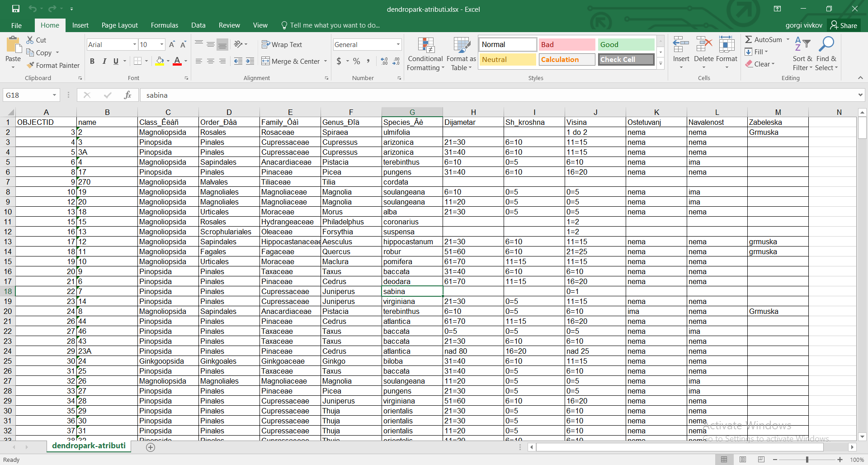Click the AutoSum button
868x465 pixels.
764,39
